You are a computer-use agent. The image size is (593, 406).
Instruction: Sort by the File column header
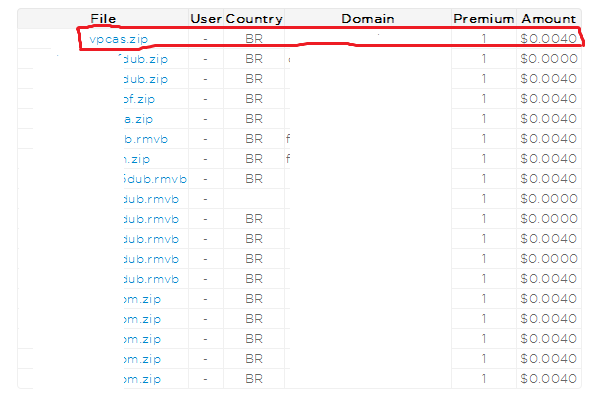click(103, 19)
